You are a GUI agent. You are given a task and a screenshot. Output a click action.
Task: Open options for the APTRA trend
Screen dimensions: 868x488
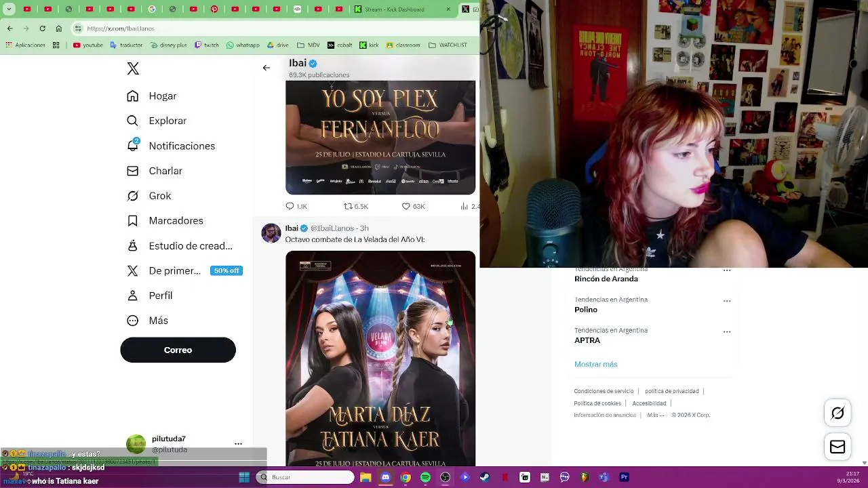(x=727, y=331)
